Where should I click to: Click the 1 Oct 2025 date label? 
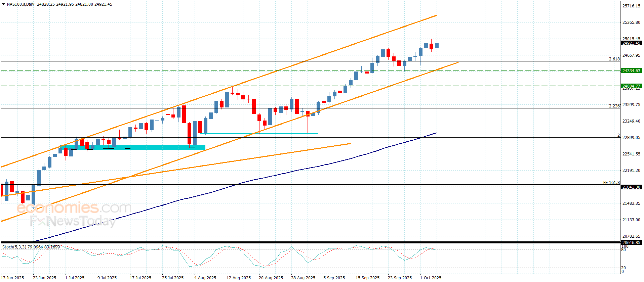click(x=431, y=278)
